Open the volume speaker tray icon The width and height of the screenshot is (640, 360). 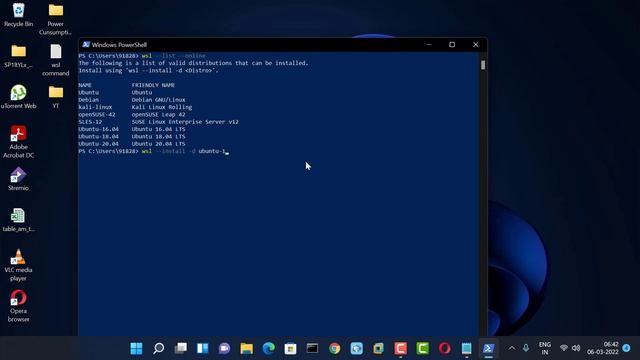pyautogui.click(x=576, y=348)
